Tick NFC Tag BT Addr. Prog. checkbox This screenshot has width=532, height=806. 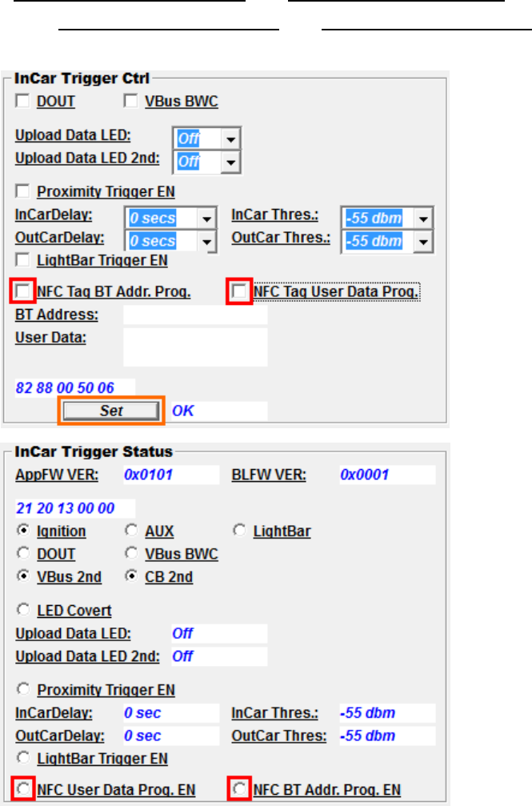[x=22, y=291]
